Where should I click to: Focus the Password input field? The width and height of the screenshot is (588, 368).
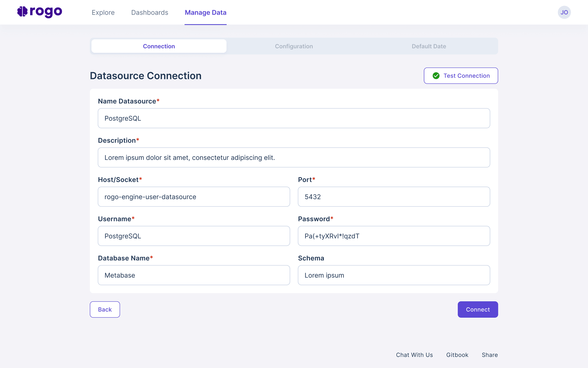pyautogui.click(x=393, y=236)
